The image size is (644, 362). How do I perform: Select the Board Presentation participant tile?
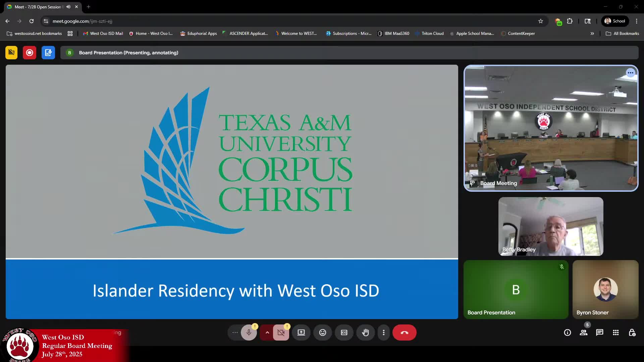[516, 290]
